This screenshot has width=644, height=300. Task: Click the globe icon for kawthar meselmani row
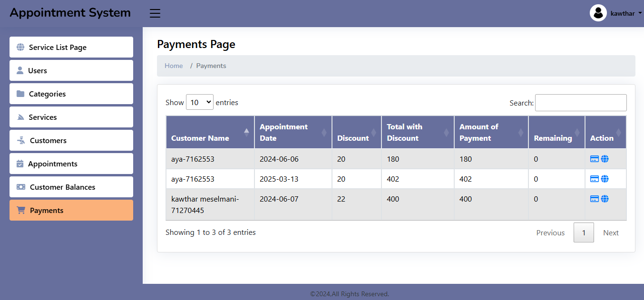[x=605, y=199]
